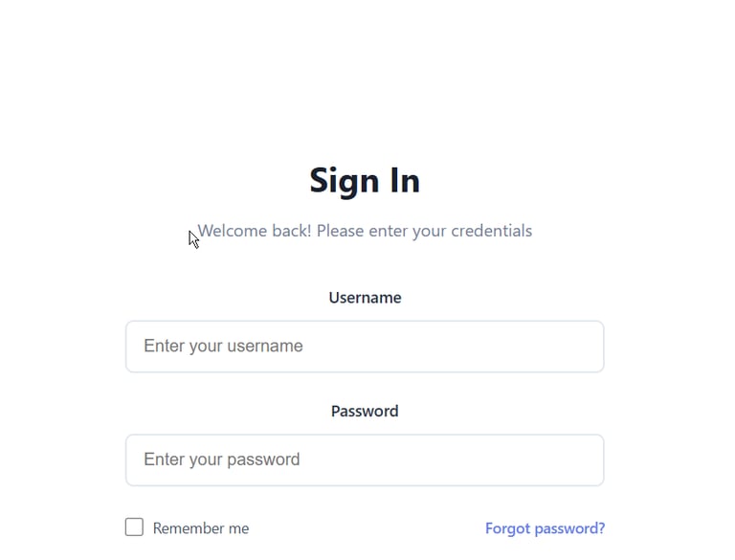Click the Welcome back subtitle text

click(365, 231)
